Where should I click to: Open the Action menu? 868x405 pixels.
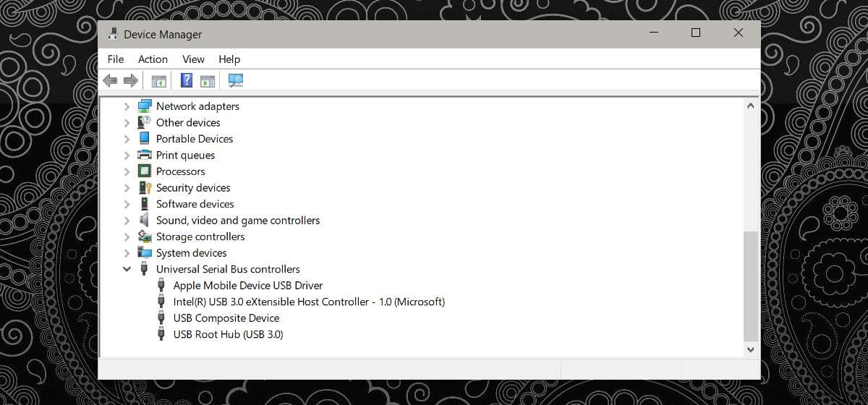[153, 59]
